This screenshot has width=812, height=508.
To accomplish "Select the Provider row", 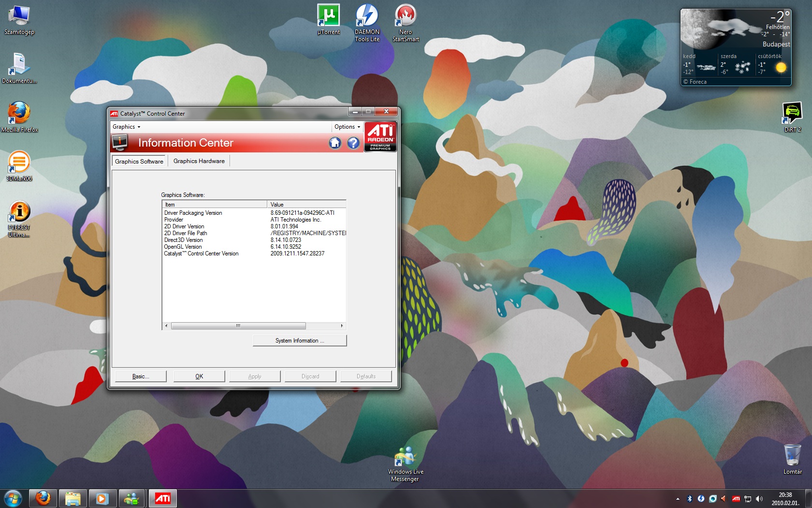I will point(254,220).
